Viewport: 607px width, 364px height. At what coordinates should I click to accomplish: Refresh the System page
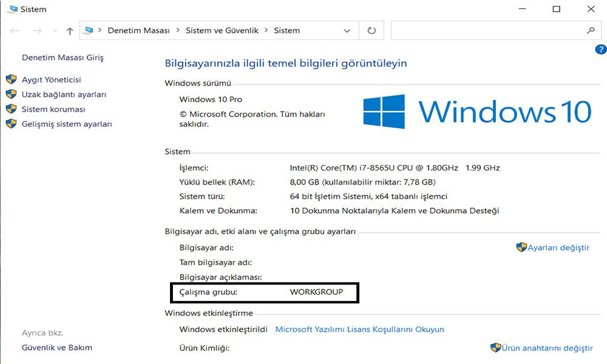coord(371,30)
